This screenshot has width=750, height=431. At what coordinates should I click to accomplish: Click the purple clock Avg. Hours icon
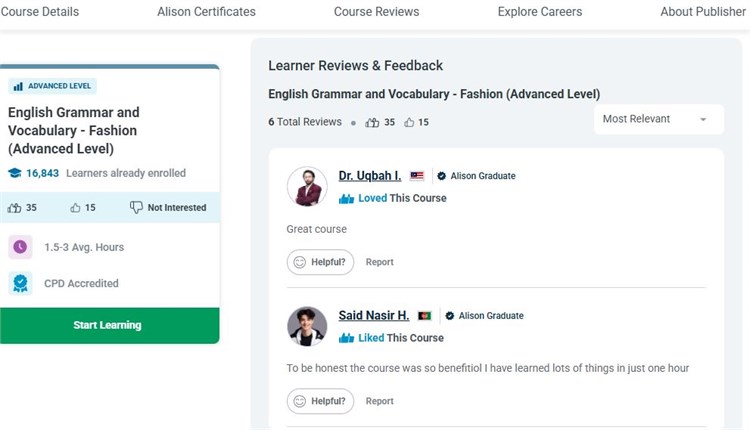(x=20, y=247)
